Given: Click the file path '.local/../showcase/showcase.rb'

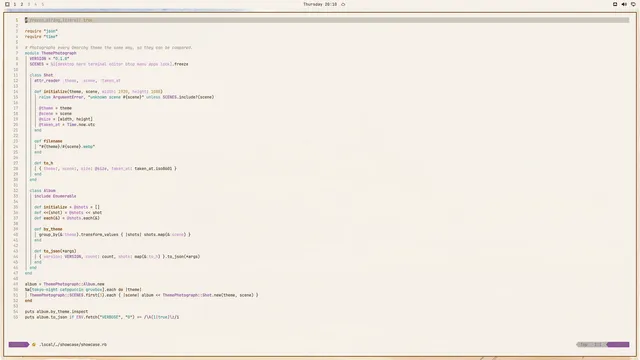Looking at the screenshot, I should click(x=73, y=344).
